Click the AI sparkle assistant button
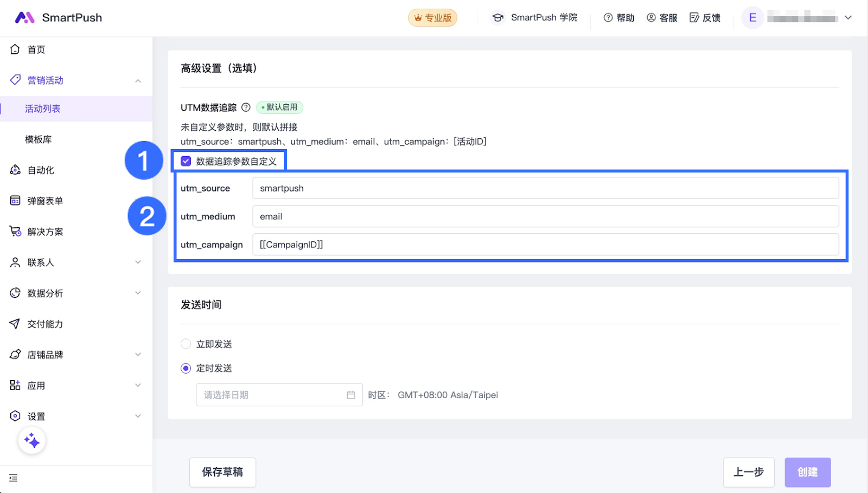Image resolution: width=868 pixels, height=493 pixels. [32, 441]
